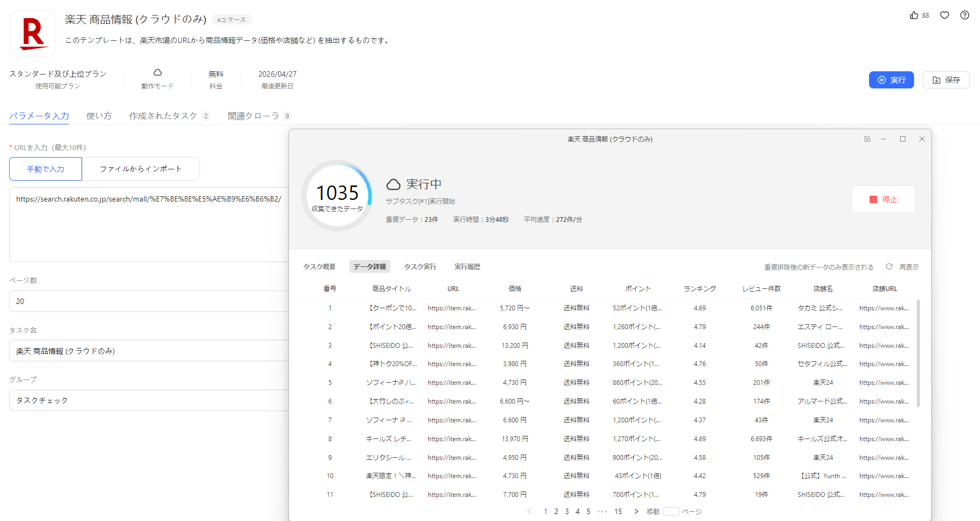980x521 pixels.
Task: Go to page 2 in pagination
Action: point(556,511)
